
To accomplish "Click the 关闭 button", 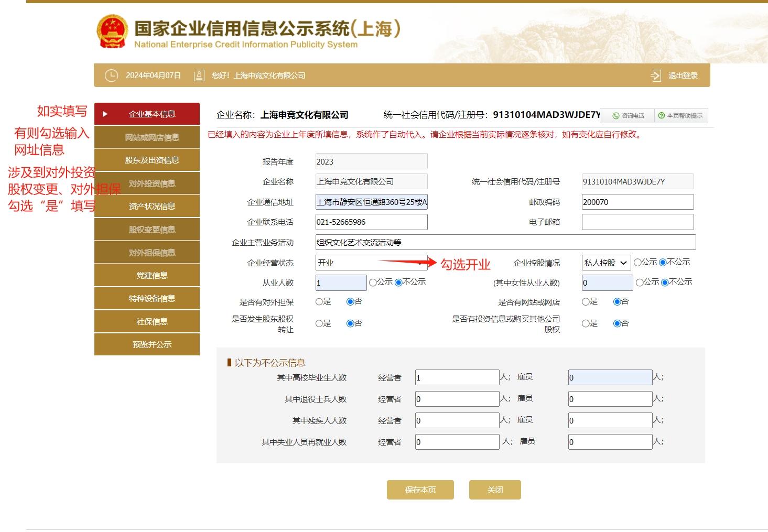I will pyautogui.click(x=495, y=490).
